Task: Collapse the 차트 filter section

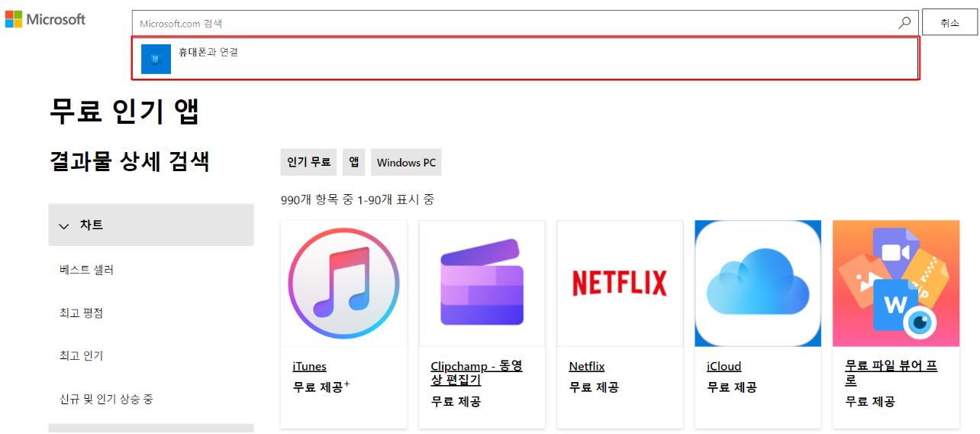Action: (x=151, y=225)
